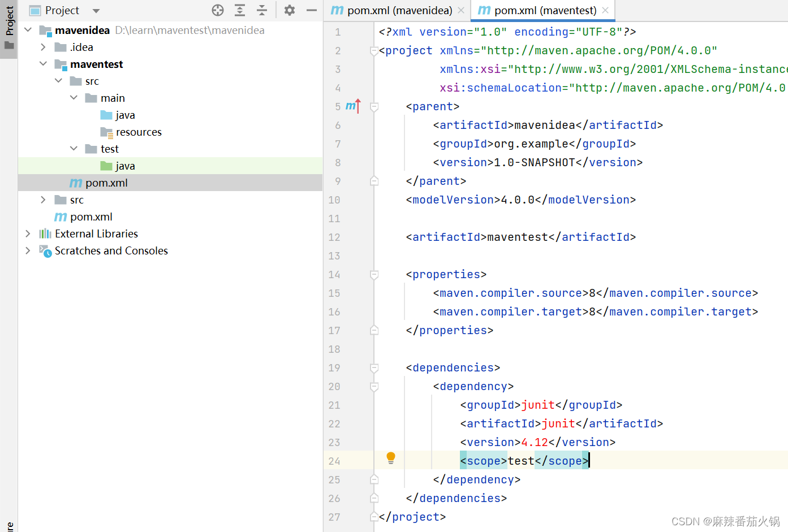
Task: Click 1.0-SNAPSHOT version text on line 8
Action: coord(535,162)
